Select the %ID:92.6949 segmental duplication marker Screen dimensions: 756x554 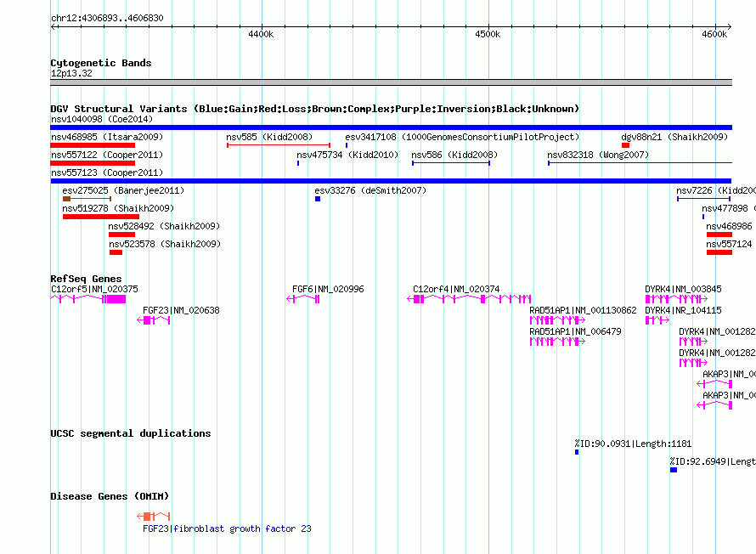pos(674,470)
